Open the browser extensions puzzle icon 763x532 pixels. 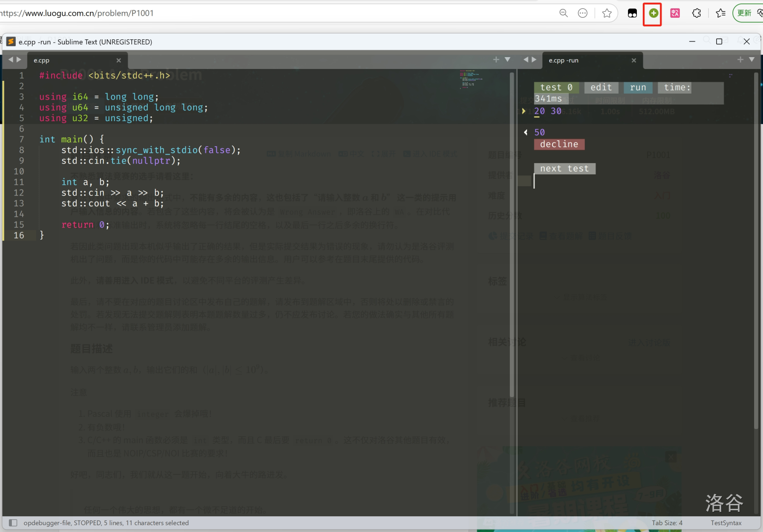[697, 13]
